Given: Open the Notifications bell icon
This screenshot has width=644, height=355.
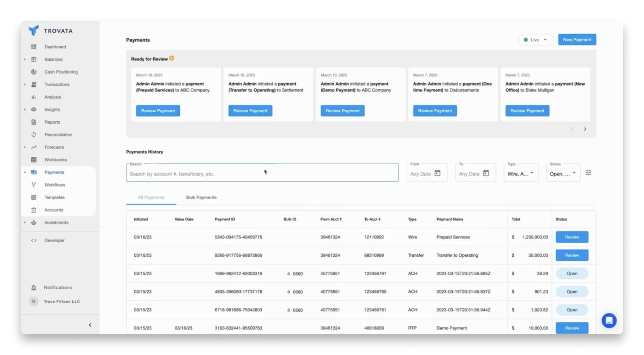Looking at the screenshot, I should 34,288.
